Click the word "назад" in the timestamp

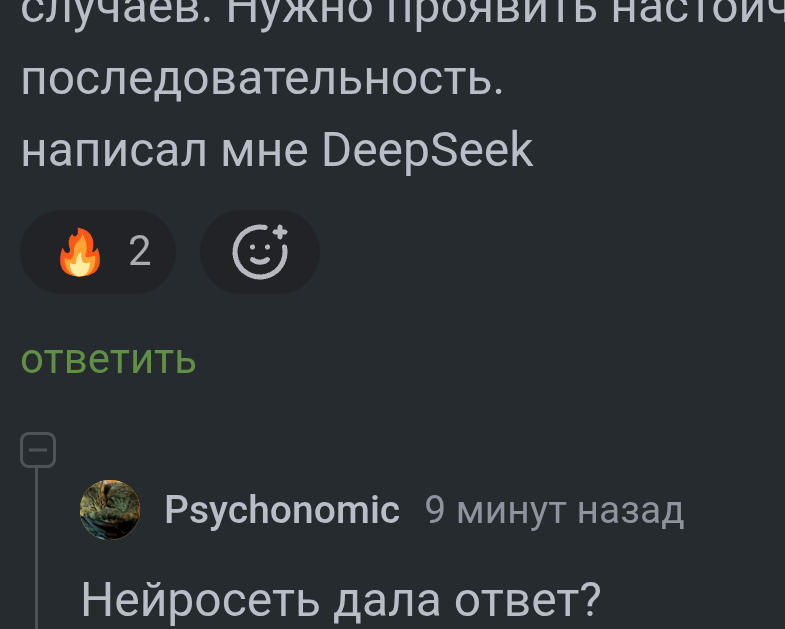coord(631,512)
